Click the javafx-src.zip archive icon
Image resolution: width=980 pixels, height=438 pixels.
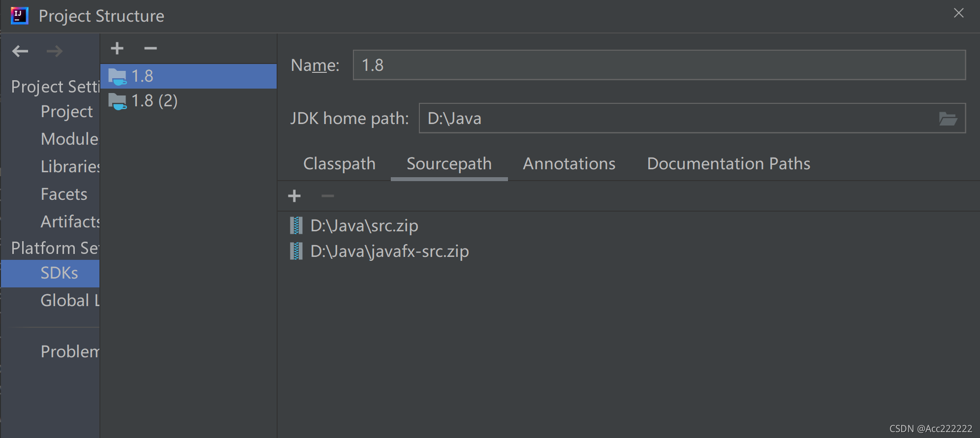[296, 251]
